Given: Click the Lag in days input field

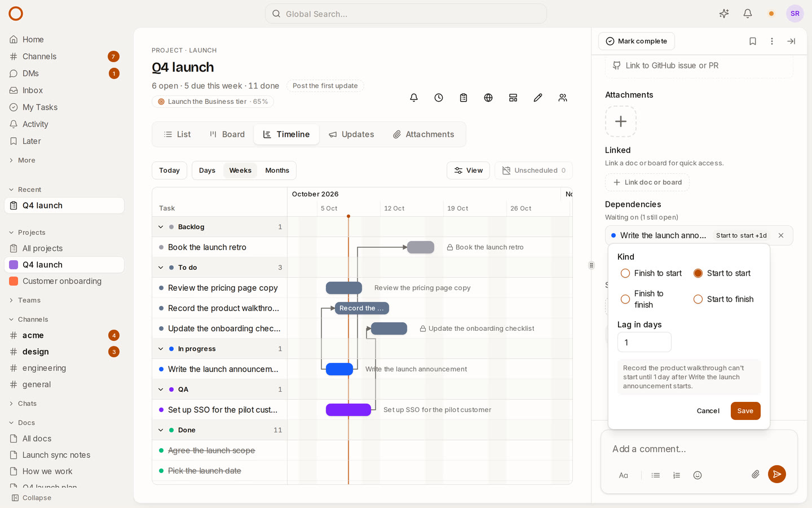Looking at the screenshot, I should tap(645, 343).
